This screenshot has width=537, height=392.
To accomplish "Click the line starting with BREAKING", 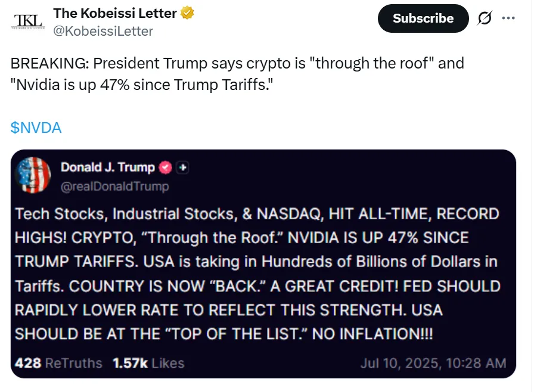I will [237, 63].
